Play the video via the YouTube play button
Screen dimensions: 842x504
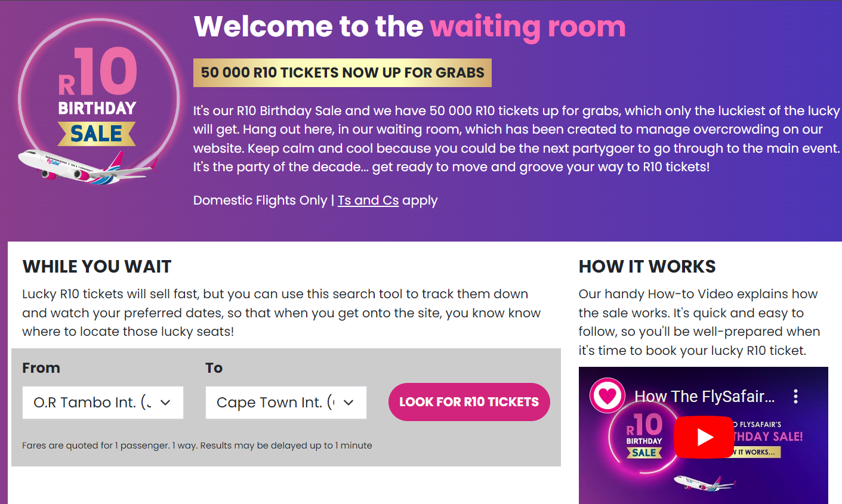tap(704, 437)
